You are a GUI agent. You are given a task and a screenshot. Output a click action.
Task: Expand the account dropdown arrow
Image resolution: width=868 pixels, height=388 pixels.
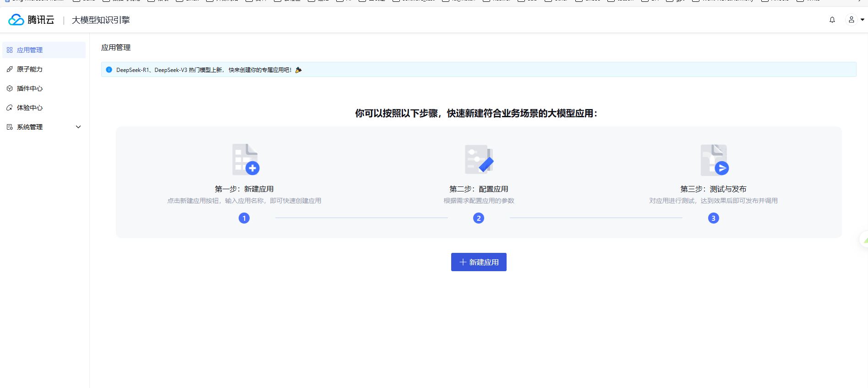863,20
